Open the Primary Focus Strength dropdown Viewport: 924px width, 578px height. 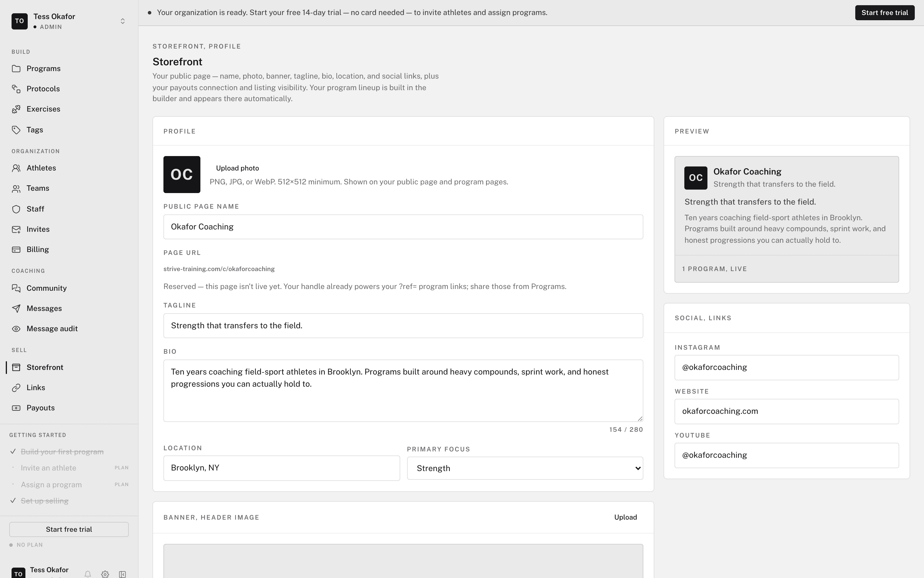coord(525,468)
